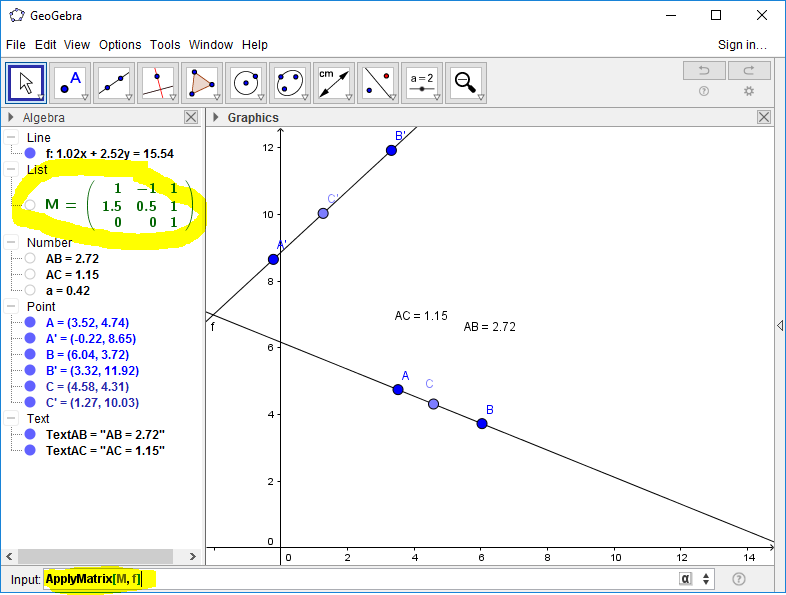
Task: Toggle visibility of matrix M
Action: (30, 205)
